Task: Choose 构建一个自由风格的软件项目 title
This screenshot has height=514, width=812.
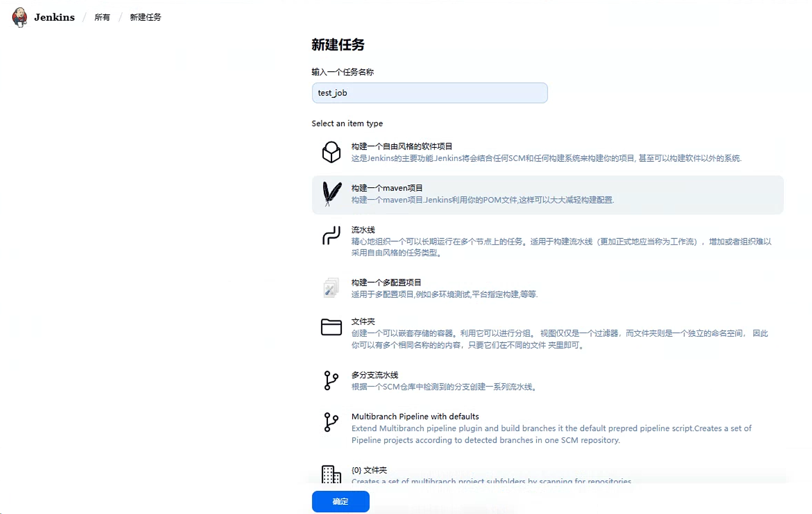Action: coord(402,146)
